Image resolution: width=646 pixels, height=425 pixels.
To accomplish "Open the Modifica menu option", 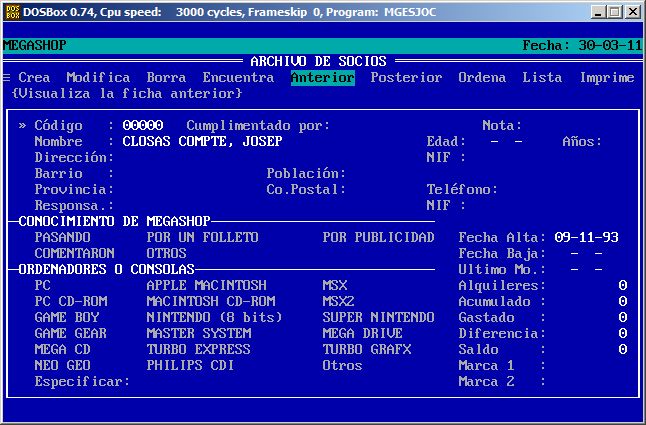I will [98, 78].
